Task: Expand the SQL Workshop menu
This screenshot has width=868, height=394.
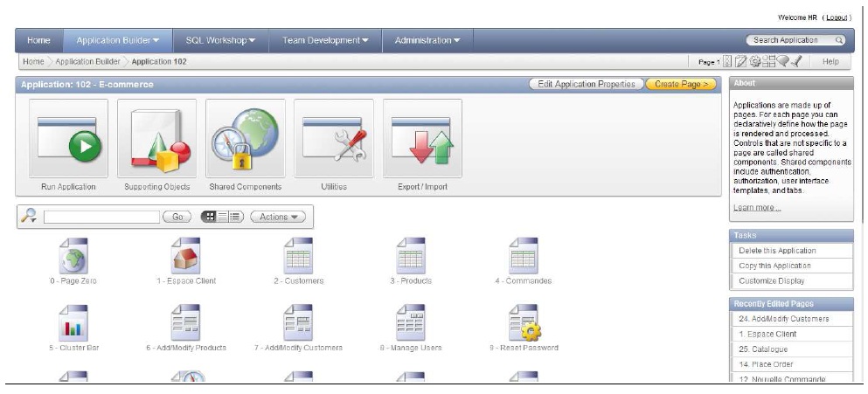Action: pyautogui.click(x=219, y=40)
